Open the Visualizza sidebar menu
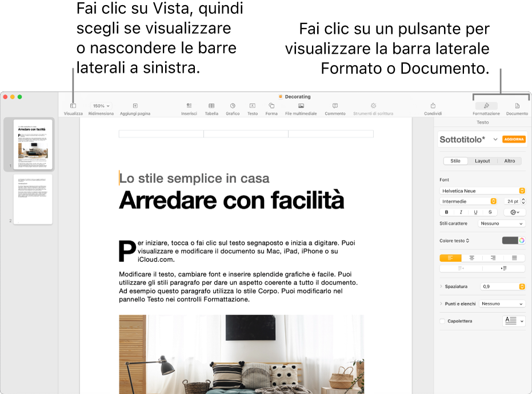Image resolution: width=532 pixels, height=394 pixels. [73, 106]
